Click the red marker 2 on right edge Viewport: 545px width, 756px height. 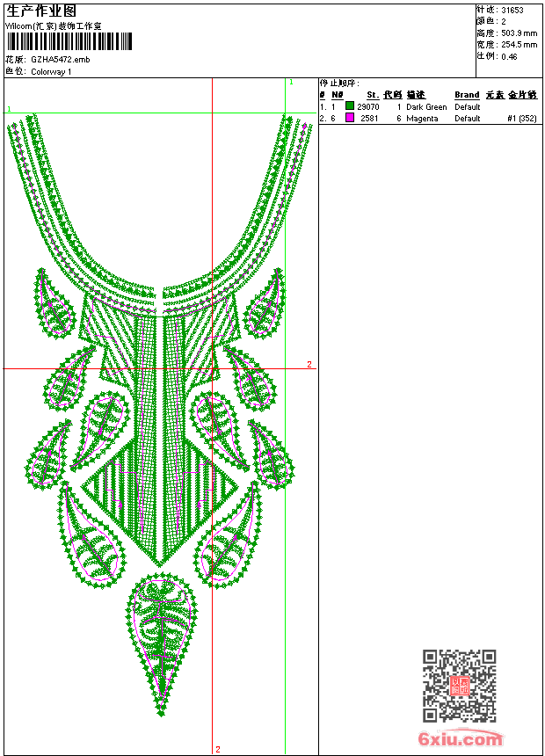(x=309, y=364)
